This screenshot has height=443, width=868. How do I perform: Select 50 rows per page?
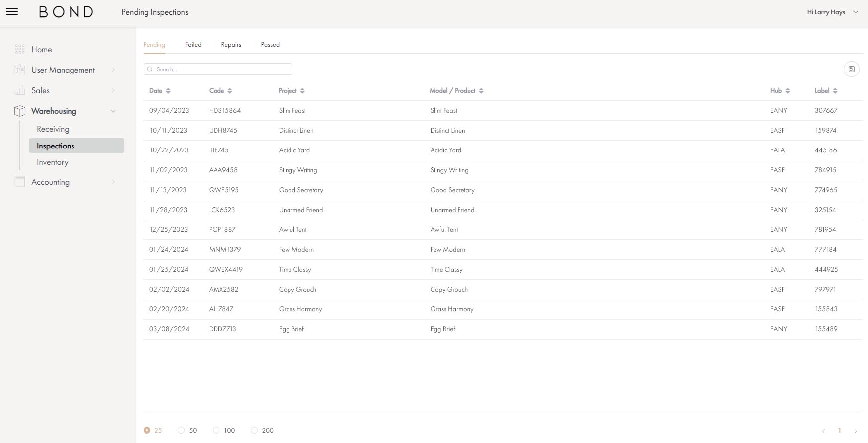coord(181,430)
